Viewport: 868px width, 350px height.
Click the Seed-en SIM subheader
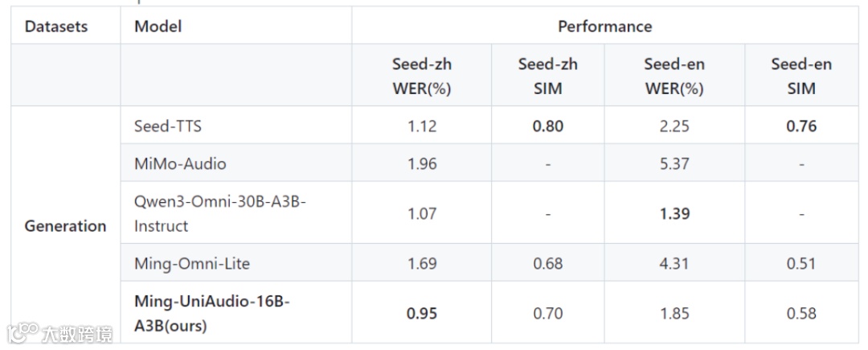(x=801, y=76)
